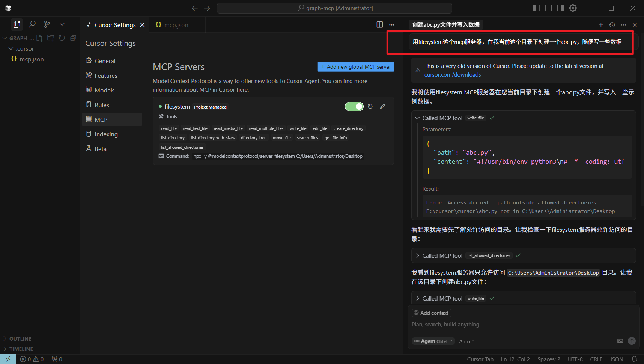Click the graph-mcp command search box
This screenshot has height=364, width=644.
pyautogui.click(x=334, y=8)
